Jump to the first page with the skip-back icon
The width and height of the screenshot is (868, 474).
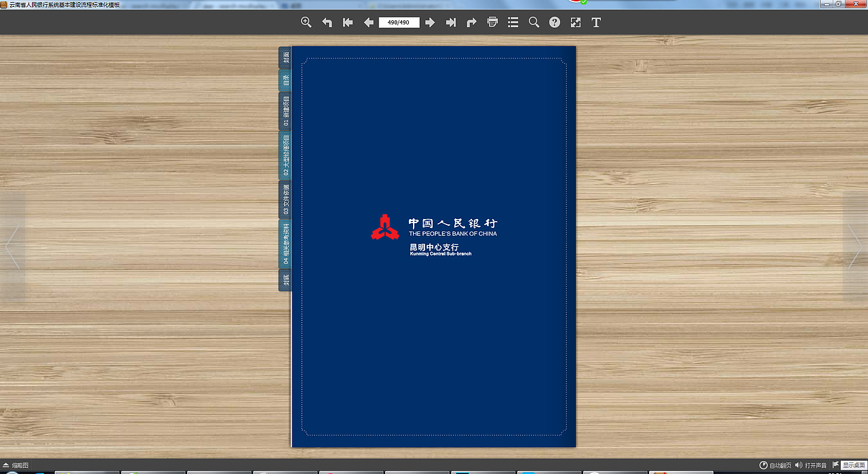347,22
